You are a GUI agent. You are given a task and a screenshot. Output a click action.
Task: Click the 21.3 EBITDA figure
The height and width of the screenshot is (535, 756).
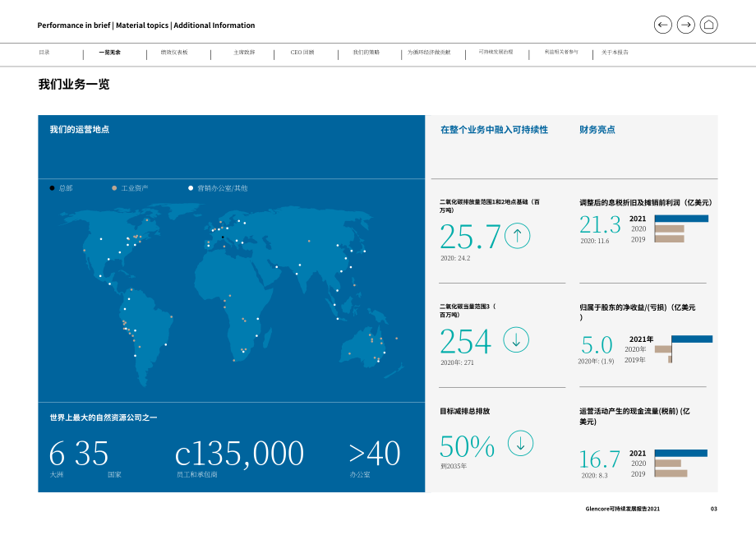coord(600,224)
